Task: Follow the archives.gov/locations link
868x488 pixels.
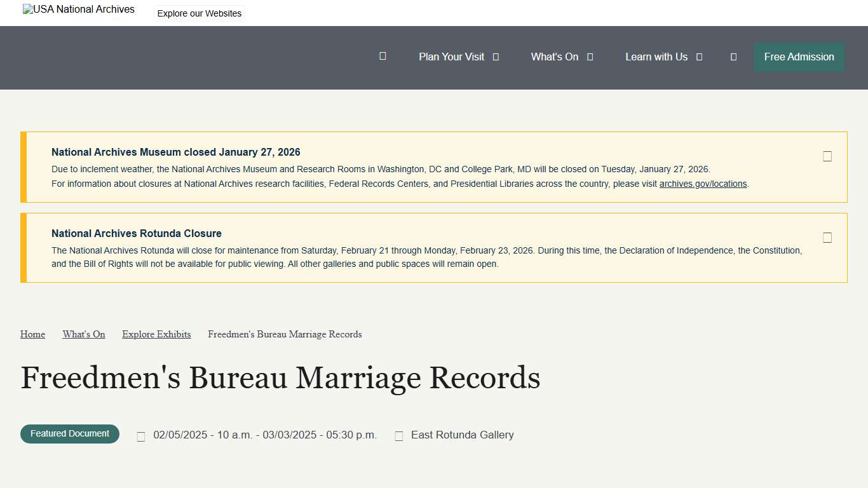Action: 703,184
